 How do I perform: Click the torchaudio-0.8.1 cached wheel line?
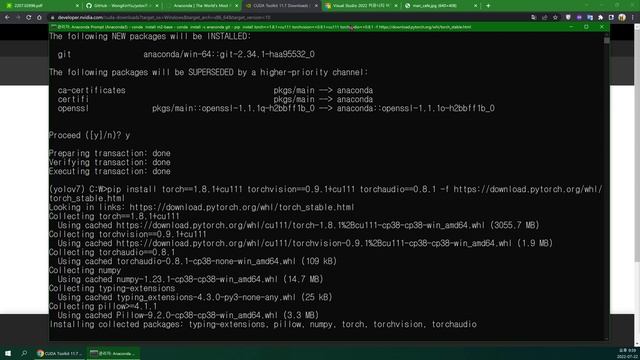pyautogui.click(x=197, y=261)
